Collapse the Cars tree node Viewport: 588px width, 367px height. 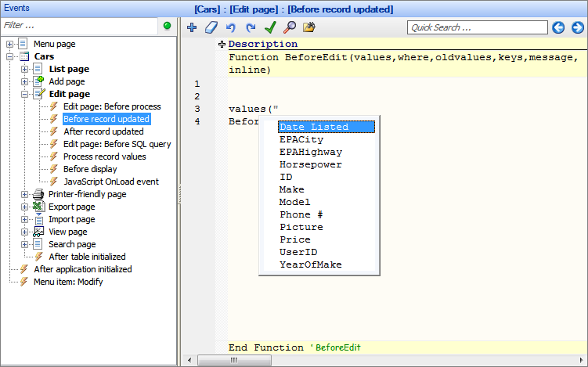click(9, 56)
